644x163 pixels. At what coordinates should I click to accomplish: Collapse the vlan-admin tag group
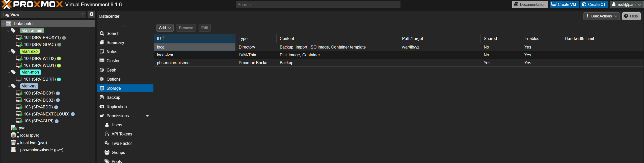coord(9,31)
